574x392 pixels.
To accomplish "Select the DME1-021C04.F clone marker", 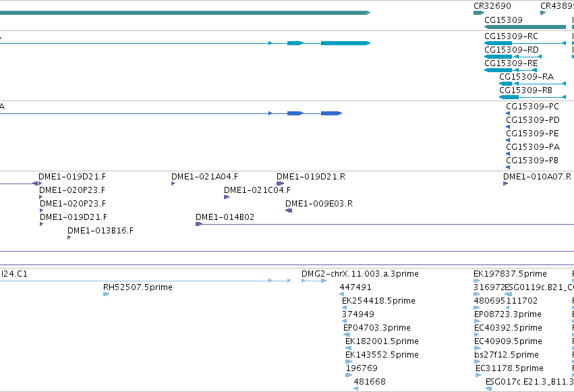I will (x=227, y=197).
